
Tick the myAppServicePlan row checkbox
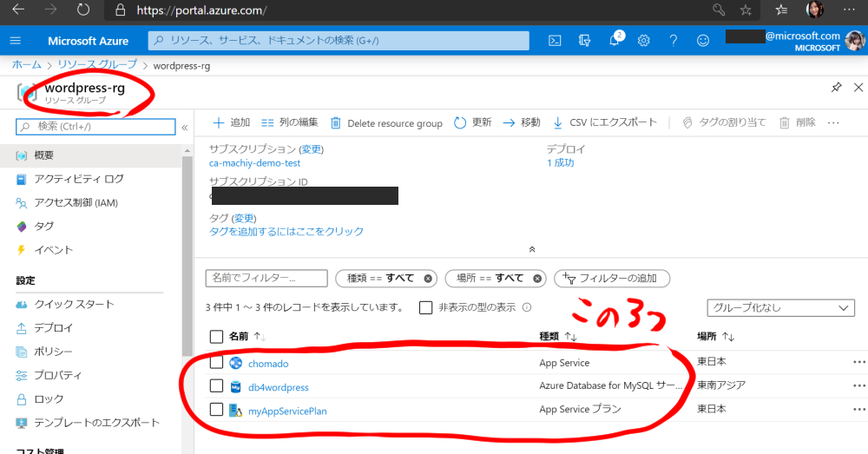point(216,410)
